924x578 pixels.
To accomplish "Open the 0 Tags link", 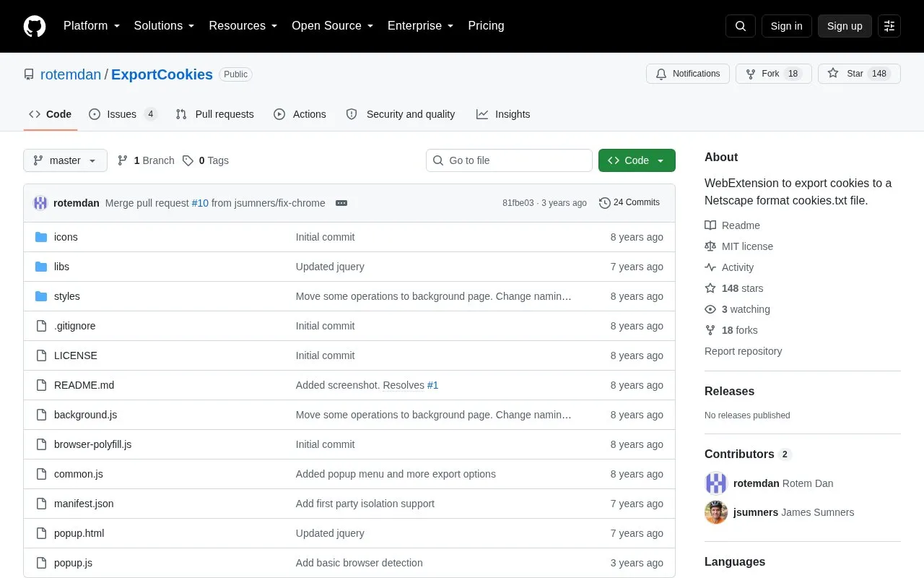I will (x=206, y=160).
